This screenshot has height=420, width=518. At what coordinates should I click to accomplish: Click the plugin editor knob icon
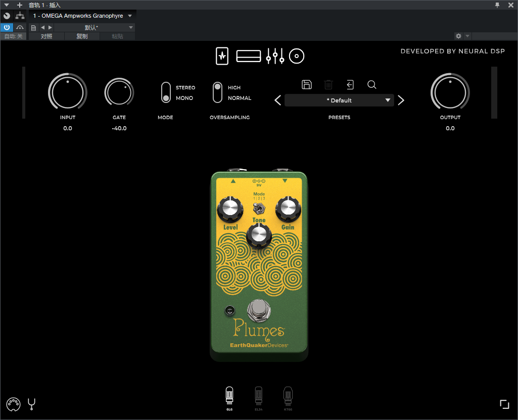pyautogui.click(x=7, y=16)
